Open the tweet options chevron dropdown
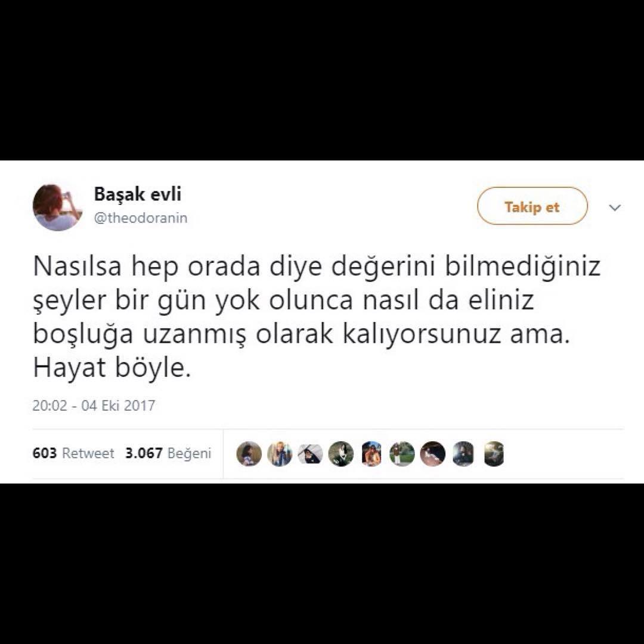This screenshot has width=644, height=644. pyautogui.click(x=614, y=208)
